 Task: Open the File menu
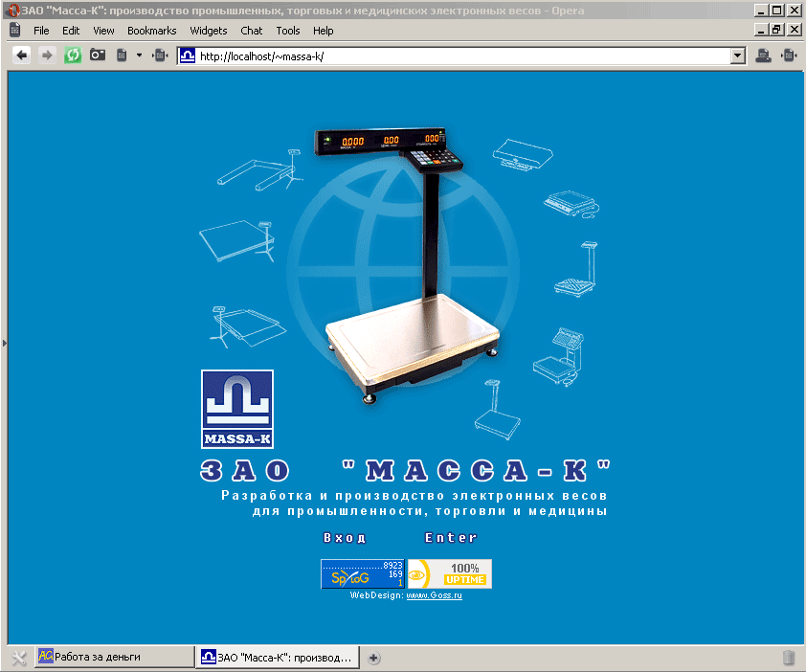(41, 31)
